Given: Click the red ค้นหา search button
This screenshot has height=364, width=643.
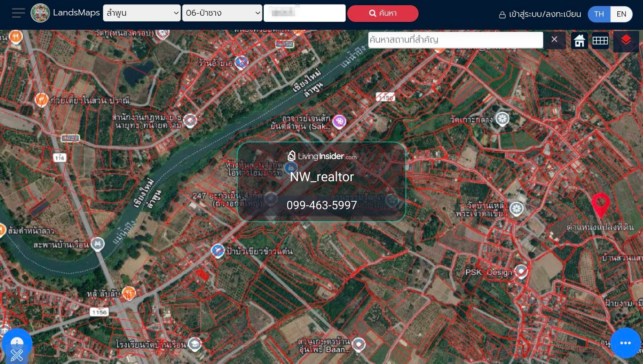Looking at the screenshot, I should coord(383,13).
